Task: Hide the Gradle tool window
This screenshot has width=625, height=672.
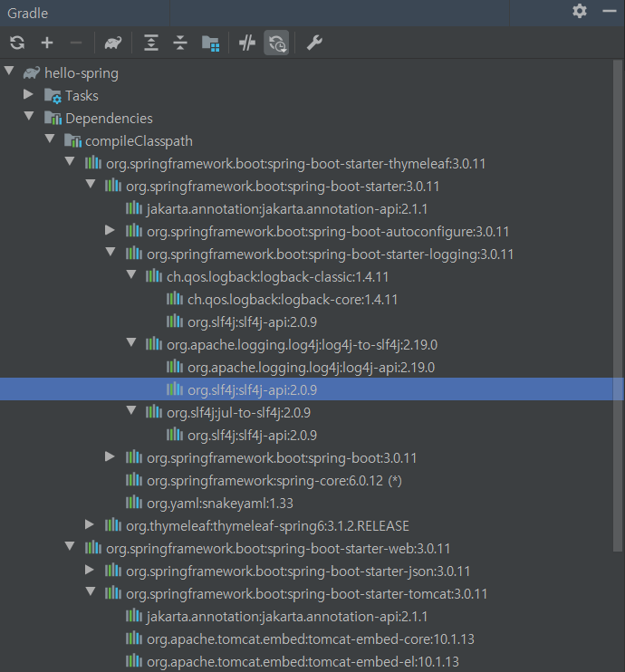Action: point(609,11)
